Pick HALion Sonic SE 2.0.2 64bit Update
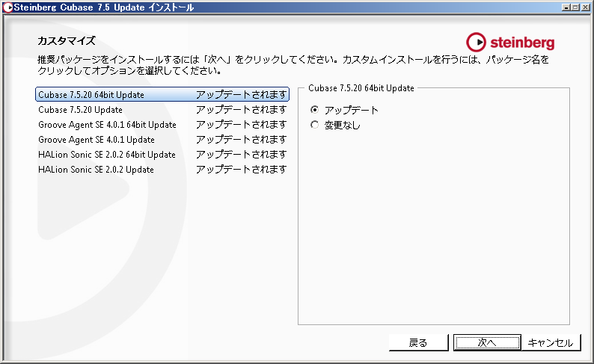Screen dimensions: 594x364 coord(162,155)
